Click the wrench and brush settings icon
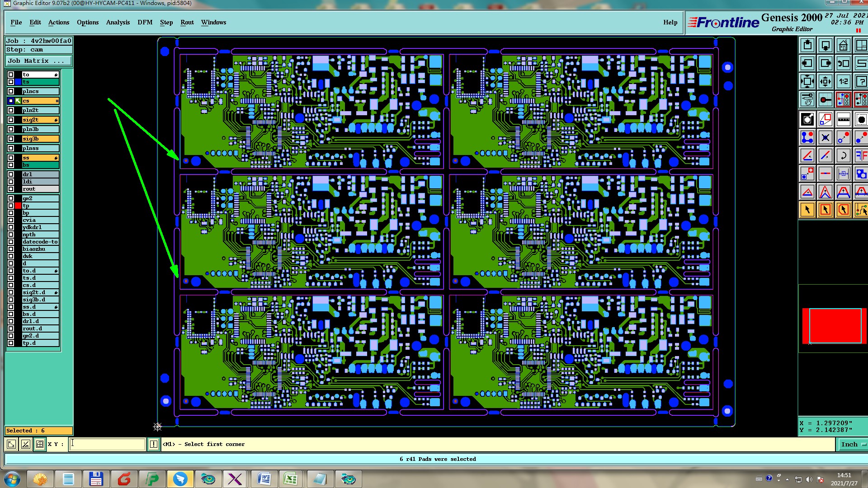This screenshot has width=868, height=488. (x=807, y=99)
